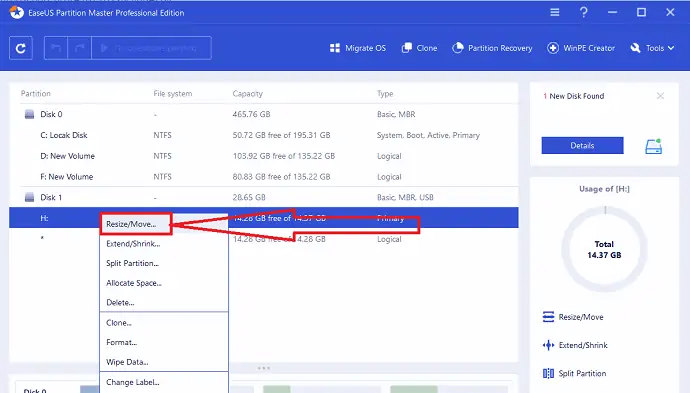Click the new disk drive icon
Image resolution: width=690 pixels, height=393 pixels.
coord(653,146)
